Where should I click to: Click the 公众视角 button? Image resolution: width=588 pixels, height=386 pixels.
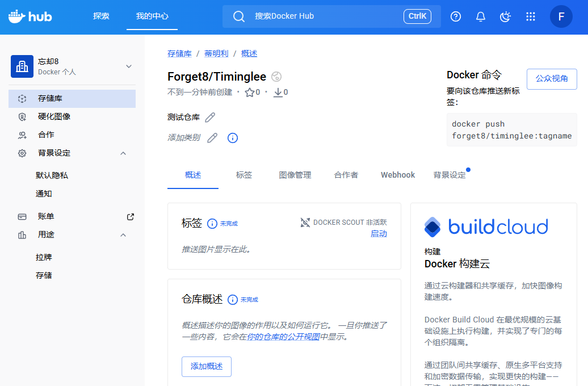point(552,79)
